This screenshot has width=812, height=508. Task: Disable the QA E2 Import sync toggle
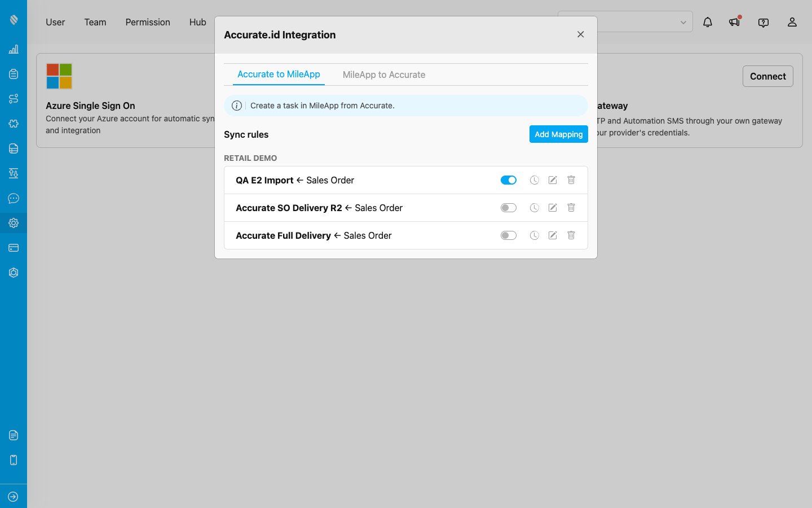point(509,180)
